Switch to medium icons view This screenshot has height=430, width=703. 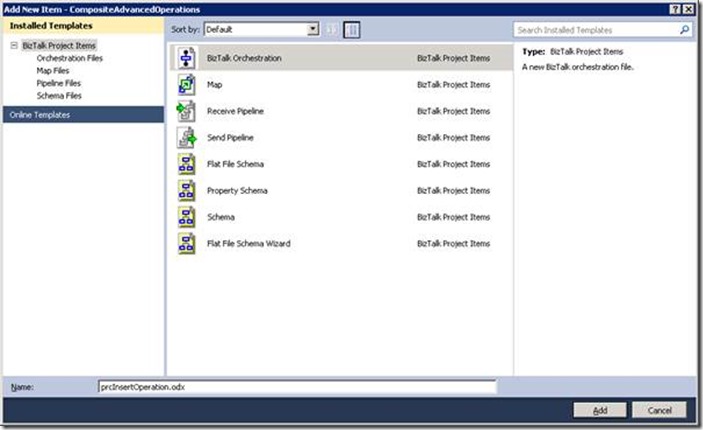352,30
